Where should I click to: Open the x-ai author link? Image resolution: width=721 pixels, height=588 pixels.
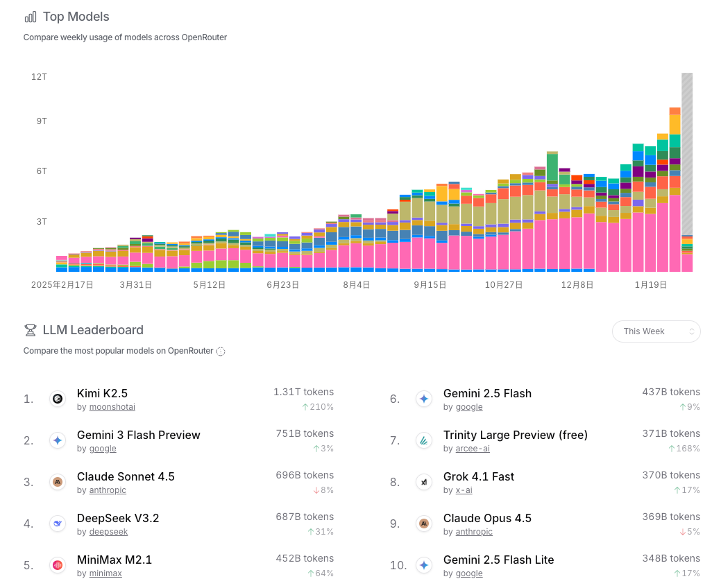tap(464, 490)
